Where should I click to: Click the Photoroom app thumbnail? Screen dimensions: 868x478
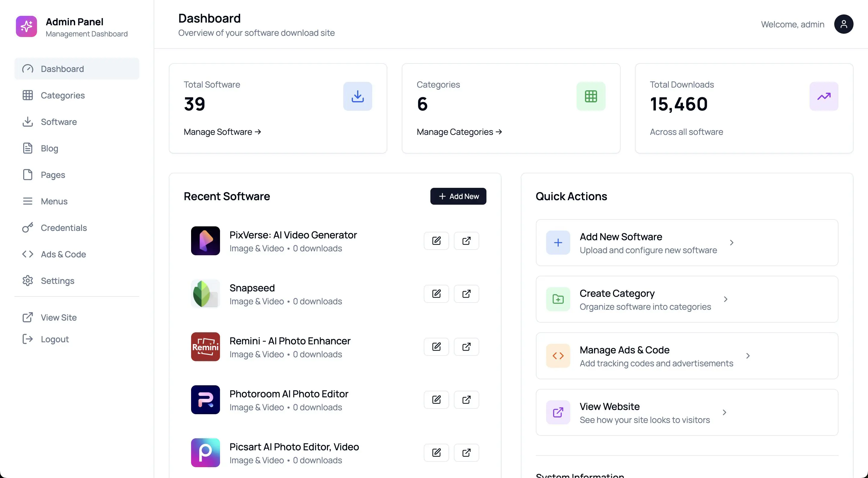[205, 399]
